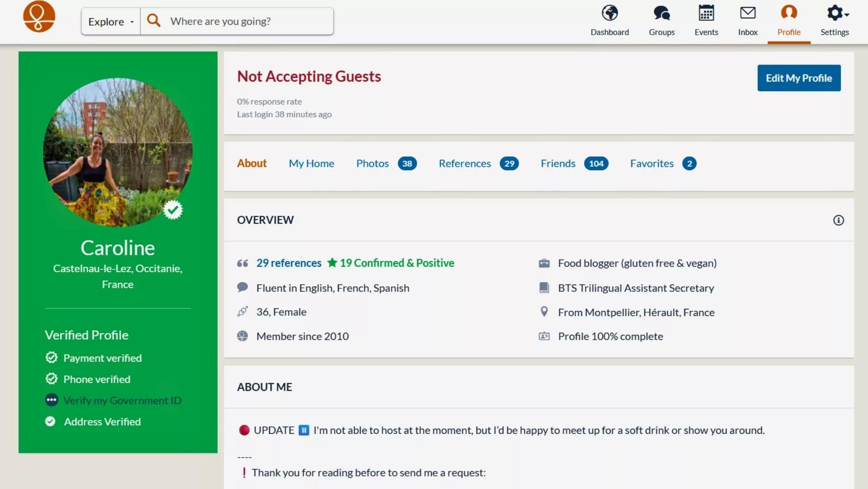
Task: Click the Address Verified check icon
Action: [50, 421]
